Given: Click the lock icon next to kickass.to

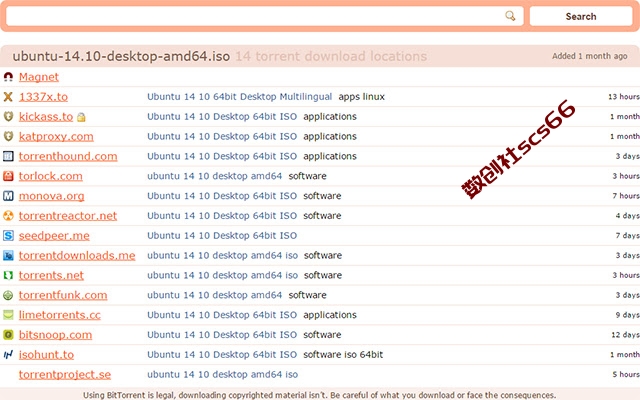Looking at the screenshot, I should click(x=81, y=117).
